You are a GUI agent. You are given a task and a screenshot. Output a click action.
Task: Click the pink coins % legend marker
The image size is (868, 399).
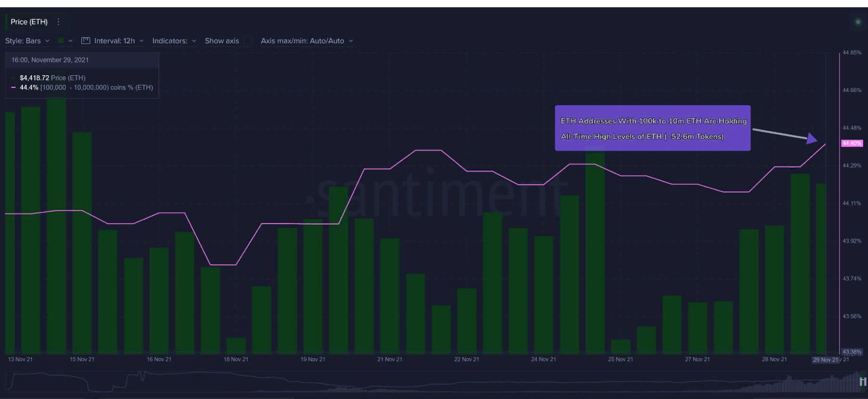pyautogui.click(x=14, y=88)
